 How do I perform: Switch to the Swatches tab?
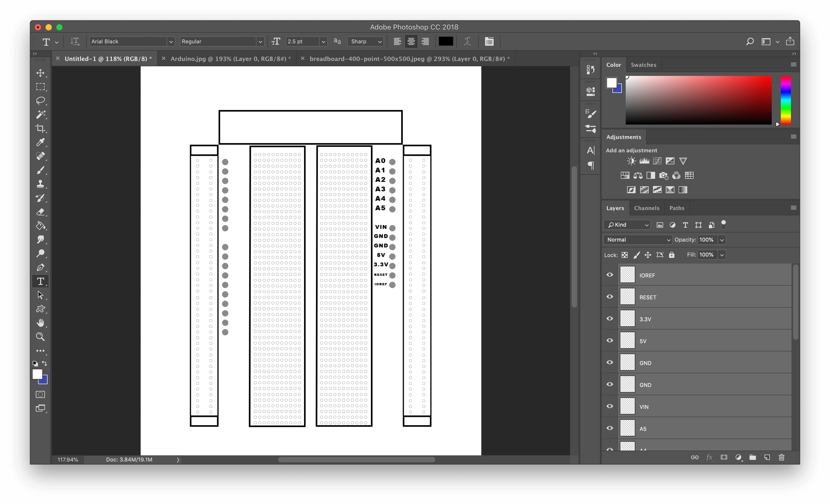tap(643, 65)
